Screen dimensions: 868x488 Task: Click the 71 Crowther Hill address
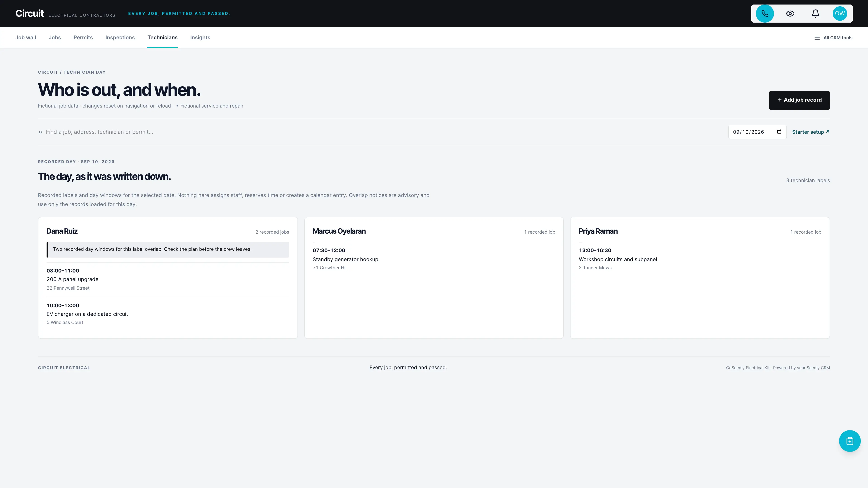point(330,268)
